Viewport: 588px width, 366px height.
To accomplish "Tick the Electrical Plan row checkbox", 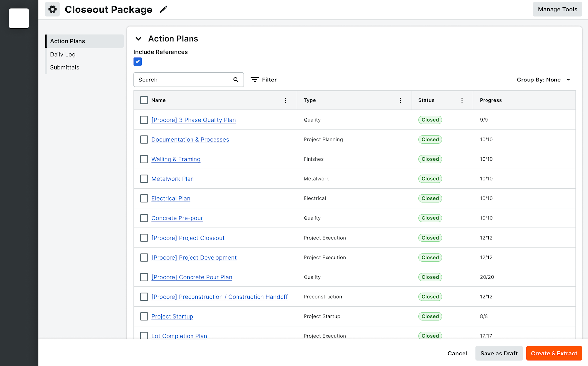I will tap(144, 198).
